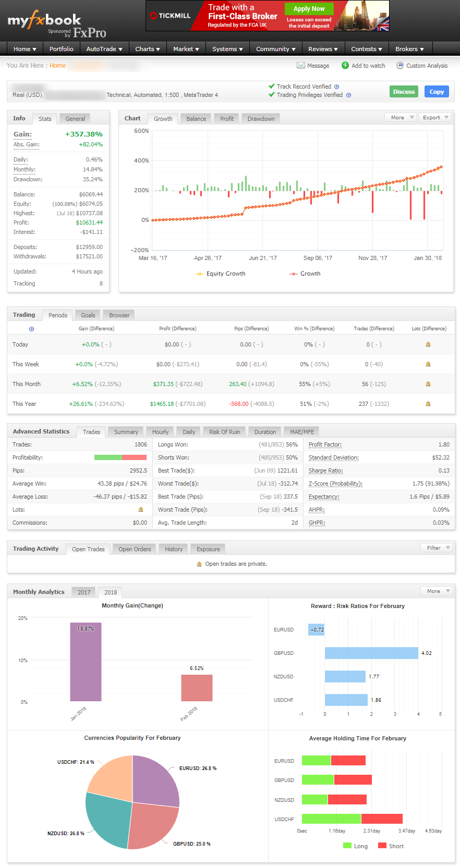The image size is (460, 868).
Task: Click the green Add to watch plus icon
Action: click(345, 66)
